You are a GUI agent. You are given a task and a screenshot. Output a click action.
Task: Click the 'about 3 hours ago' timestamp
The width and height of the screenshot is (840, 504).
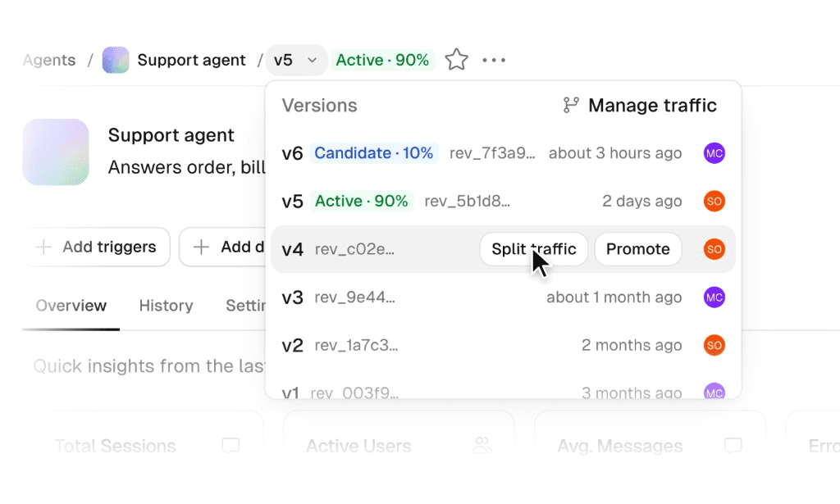coord(615,153)
